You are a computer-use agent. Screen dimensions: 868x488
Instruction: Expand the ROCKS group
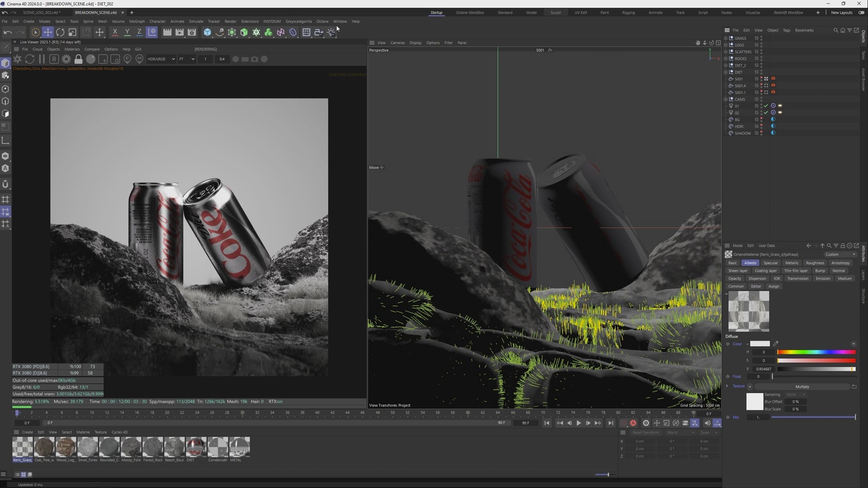(x=726, y=59)
